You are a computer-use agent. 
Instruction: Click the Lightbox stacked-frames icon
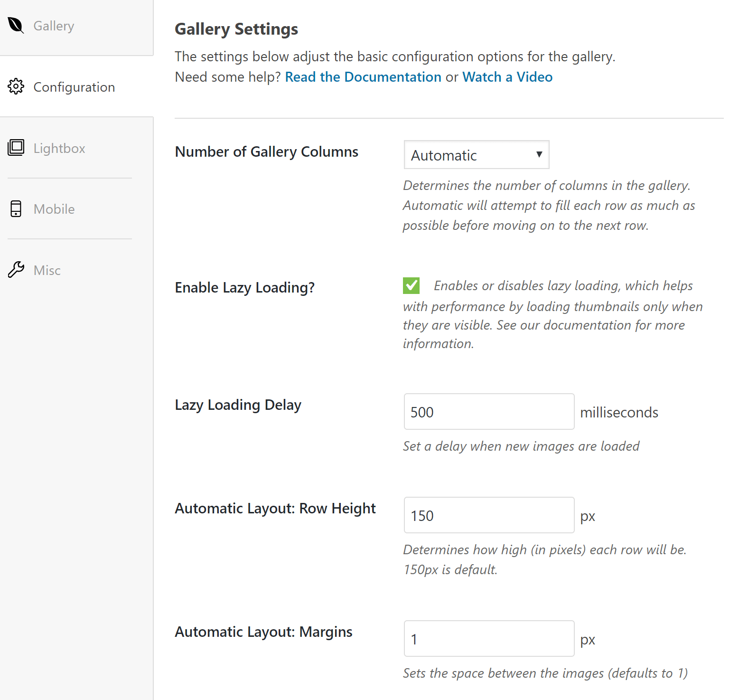[16, 148]
